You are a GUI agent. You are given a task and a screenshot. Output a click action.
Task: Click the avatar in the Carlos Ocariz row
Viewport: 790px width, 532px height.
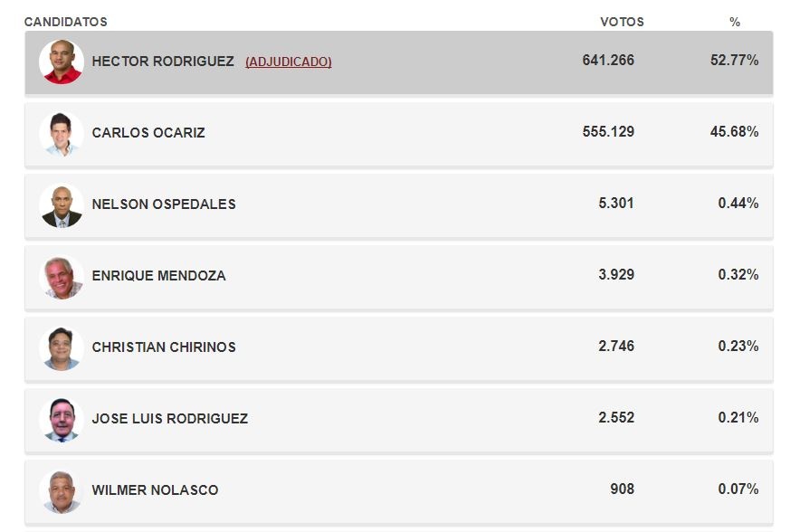tap(62, 133)
